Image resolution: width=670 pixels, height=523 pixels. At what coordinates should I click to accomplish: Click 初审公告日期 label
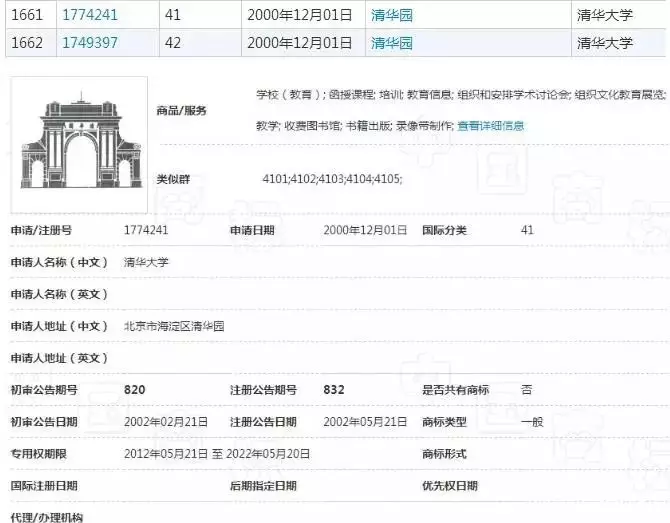[x=44, y=422]
